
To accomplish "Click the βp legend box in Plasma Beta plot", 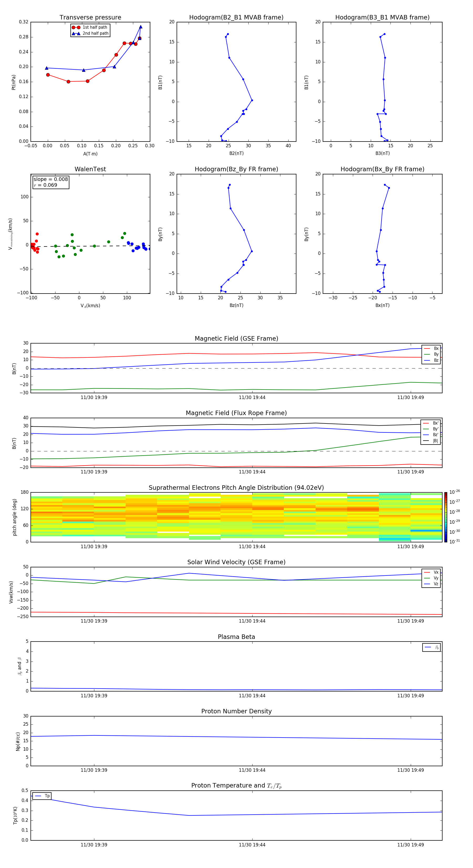I will 431,647.
